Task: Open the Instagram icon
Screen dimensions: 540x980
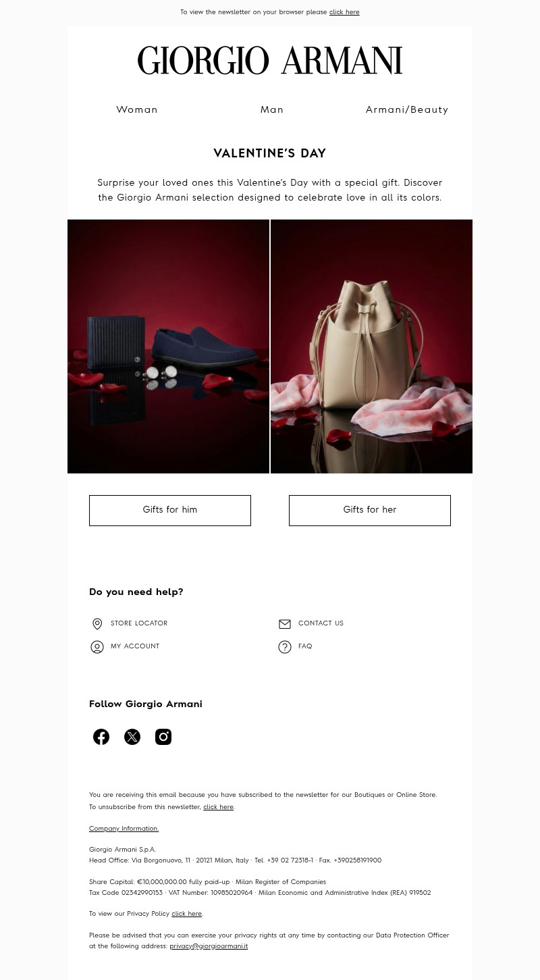Action: [163, 737]
